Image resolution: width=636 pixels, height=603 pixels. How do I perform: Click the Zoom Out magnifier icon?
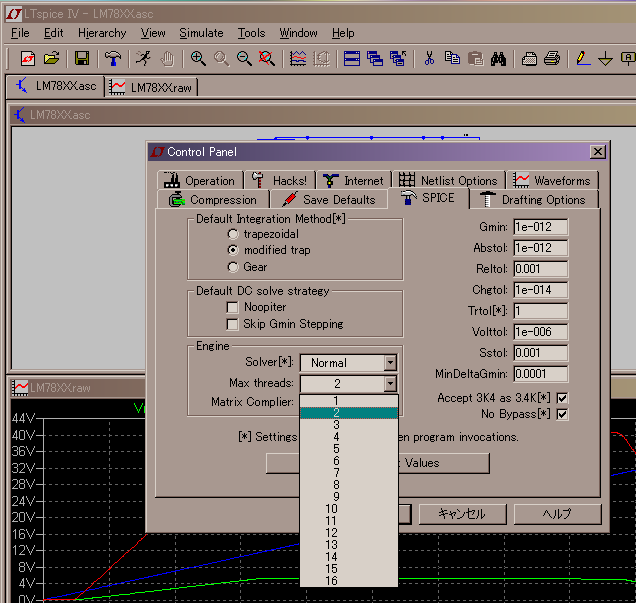(244, 59)
